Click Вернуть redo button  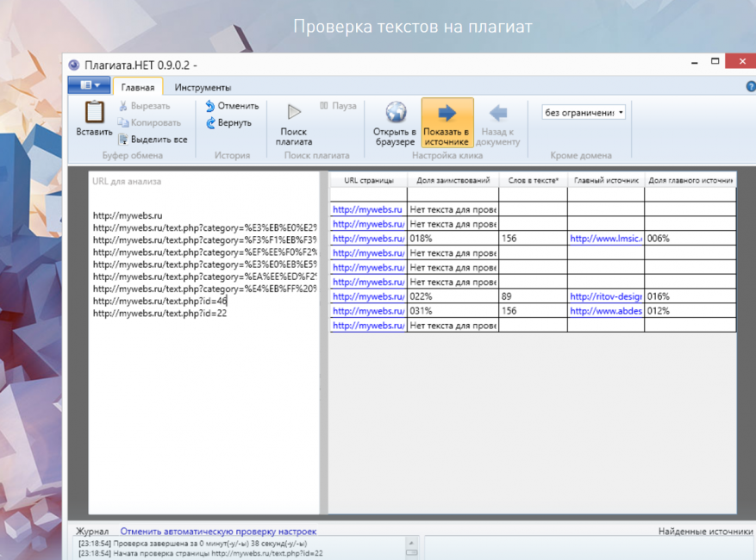228,123
